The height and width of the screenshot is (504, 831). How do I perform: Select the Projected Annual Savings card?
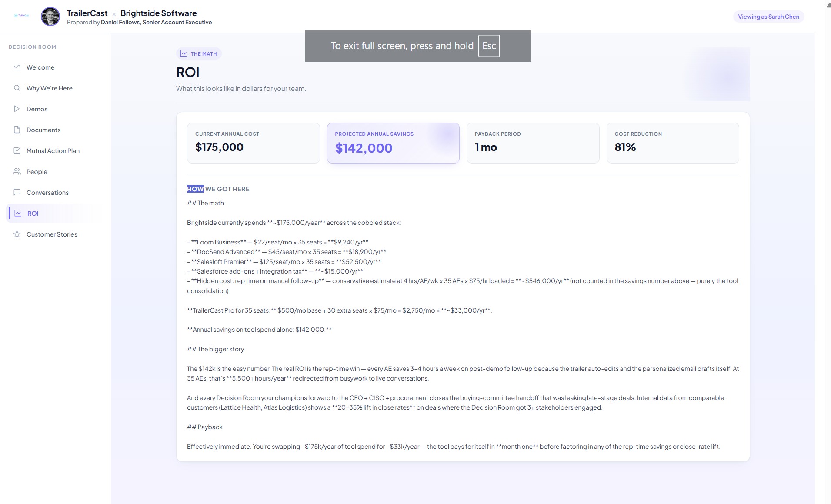click(x=393, y=143)
